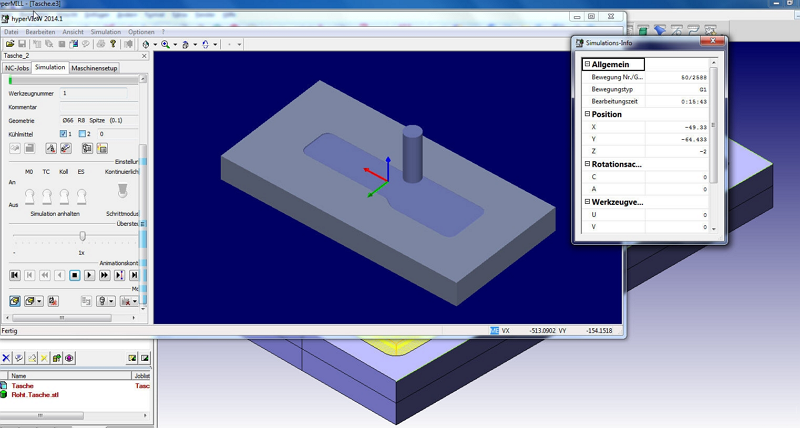Switch to the Maschinensetup tab
Image resolution: width=800 pixels, height=428 pixels.
(x=94, y=68)
